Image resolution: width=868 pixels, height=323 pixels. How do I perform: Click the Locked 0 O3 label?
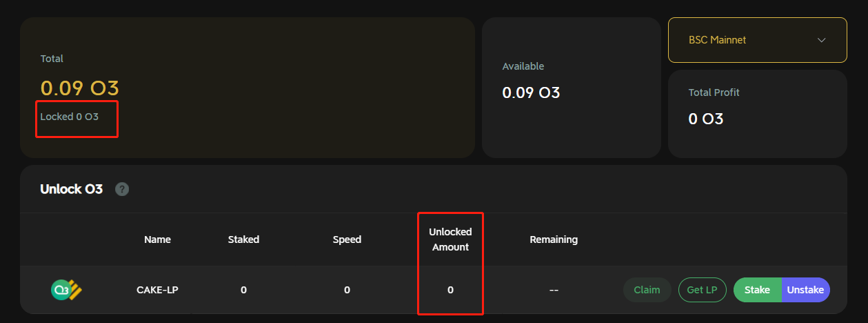click(x=70, y=117)
